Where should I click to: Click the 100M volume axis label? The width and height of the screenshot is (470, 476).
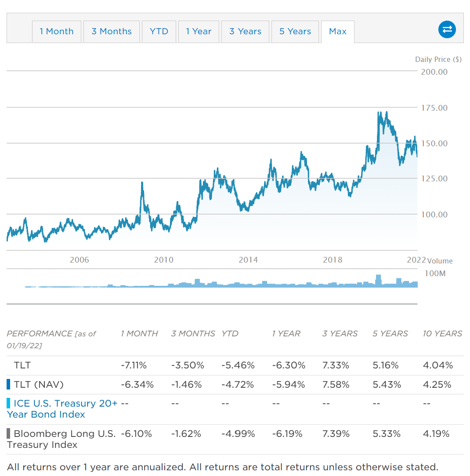click(435, 274)
